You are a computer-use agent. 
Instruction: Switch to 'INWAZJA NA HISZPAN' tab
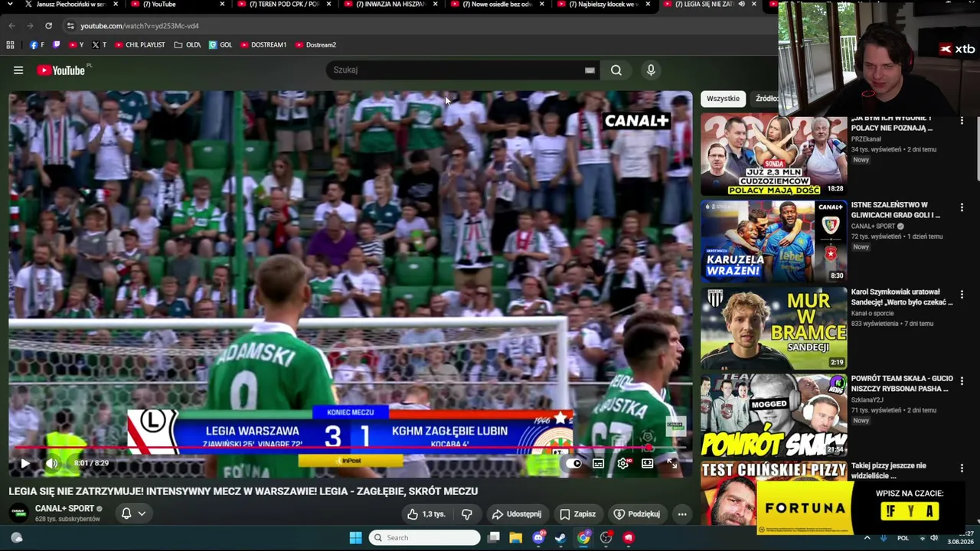(x=391, y=5)
